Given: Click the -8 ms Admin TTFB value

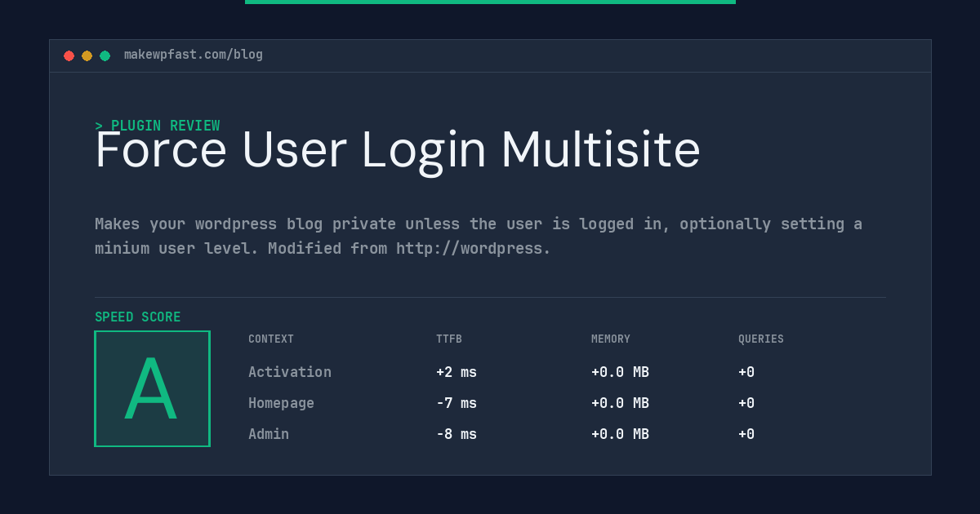Looking at the screenshot, I should coord(457,434).
